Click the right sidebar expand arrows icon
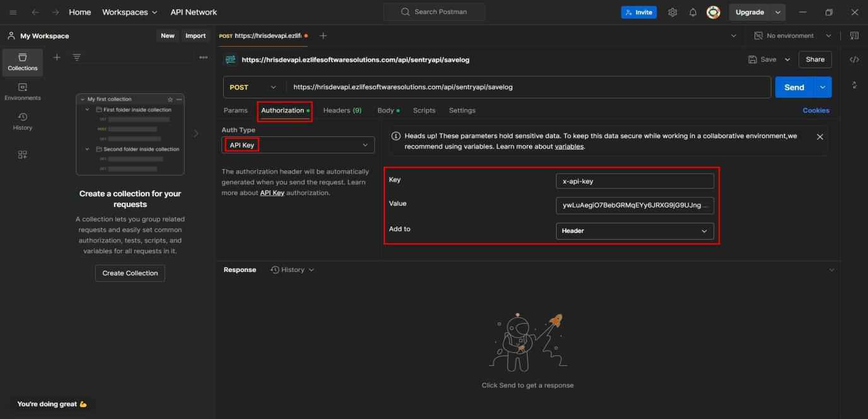This screenshot has width=868, height=419. [854, 85]
